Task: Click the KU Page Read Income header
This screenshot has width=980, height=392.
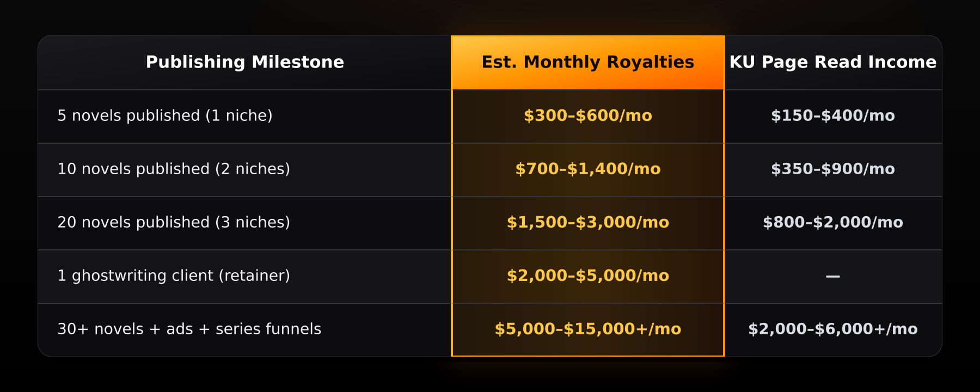Action: click(833, 63)
